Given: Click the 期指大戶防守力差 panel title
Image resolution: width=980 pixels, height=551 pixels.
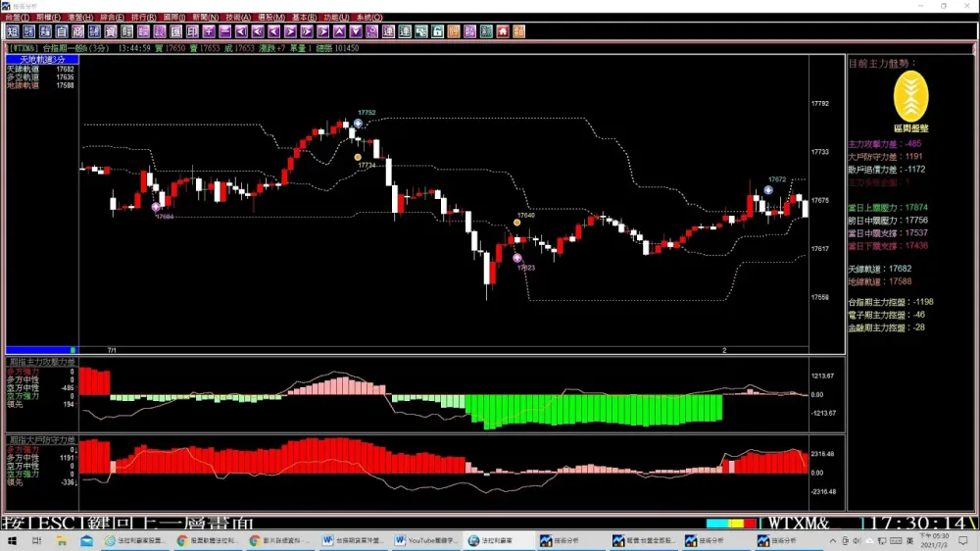Looking at the screenshot, I should pos(42,440).
